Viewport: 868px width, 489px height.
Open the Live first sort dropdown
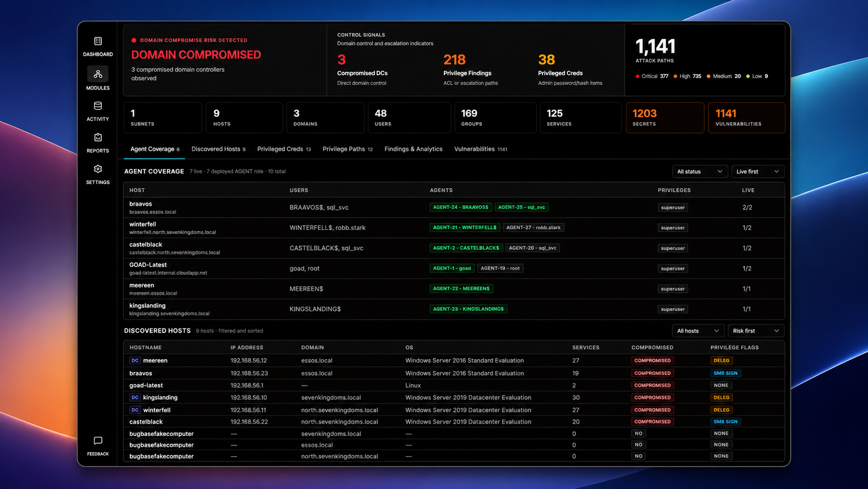[757, 171]
